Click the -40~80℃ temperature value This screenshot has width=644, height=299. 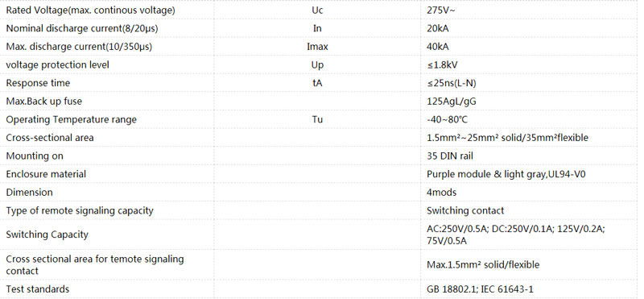pyautogui.click(x=447, y=119)
